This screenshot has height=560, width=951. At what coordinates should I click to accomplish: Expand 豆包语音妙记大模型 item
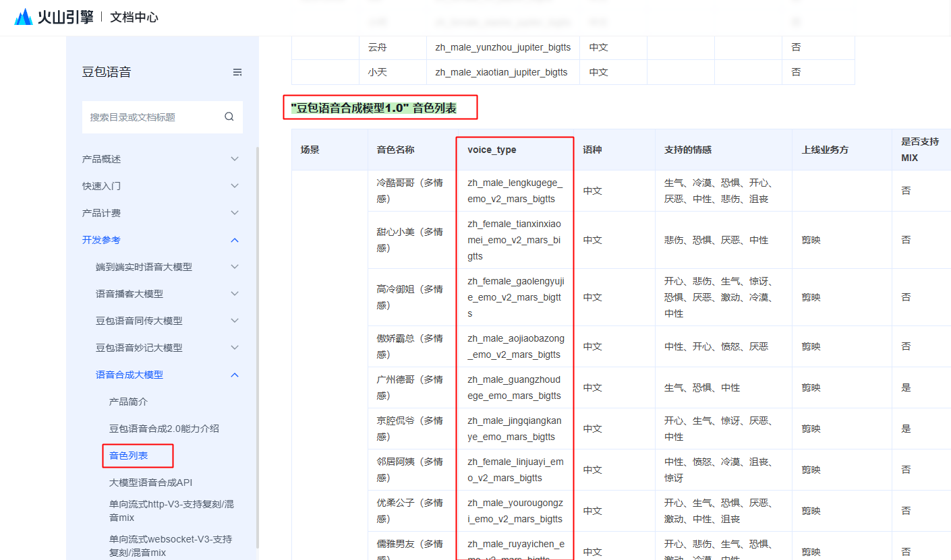(x=167, y=348)
